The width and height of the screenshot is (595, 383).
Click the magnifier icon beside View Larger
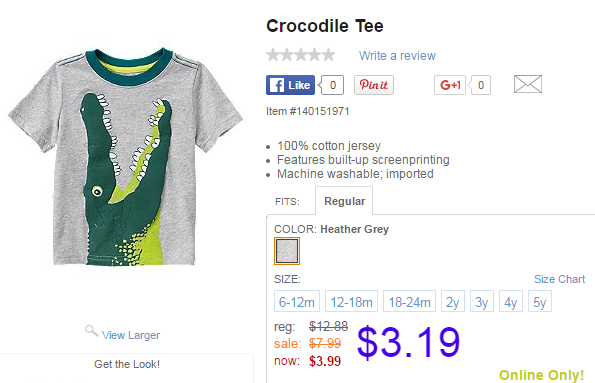(x=91, y=331)
